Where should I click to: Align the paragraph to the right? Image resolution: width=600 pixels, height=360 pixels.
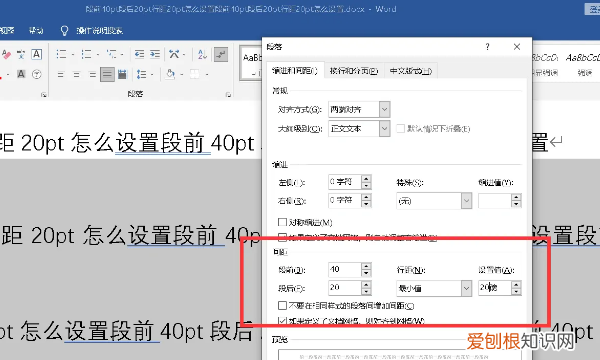click(92, 75)
